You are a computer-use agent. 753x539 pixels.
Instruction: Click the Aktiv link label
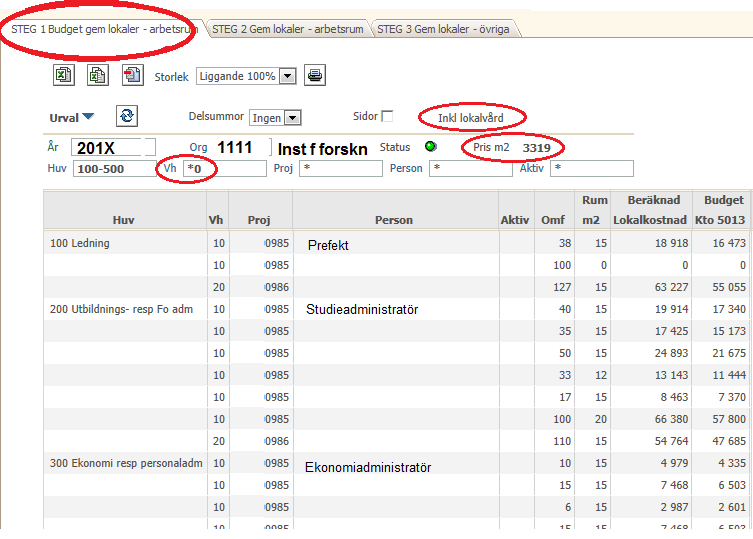coord(532,169)
